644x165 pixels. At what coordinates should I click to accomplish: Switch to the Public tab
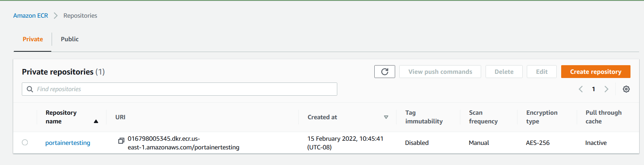(x=70, y=39)
